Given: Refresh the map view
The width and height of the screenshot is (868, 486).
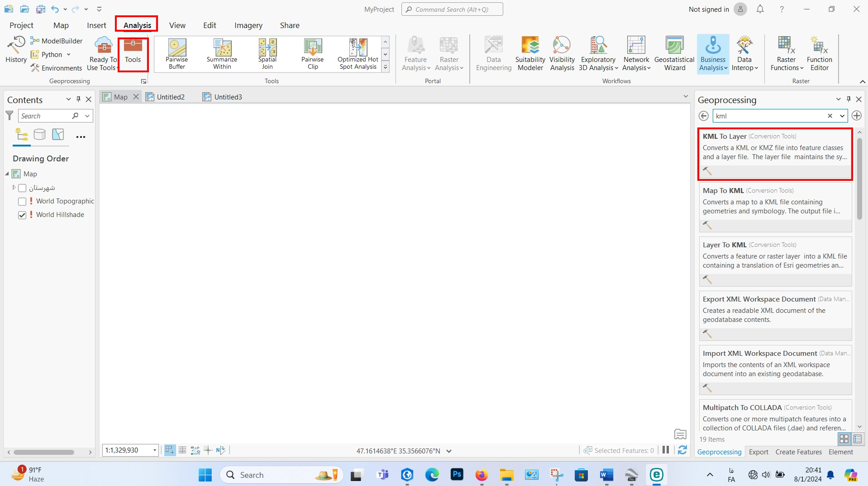Looking at the screenshot, I should (682, 450).
